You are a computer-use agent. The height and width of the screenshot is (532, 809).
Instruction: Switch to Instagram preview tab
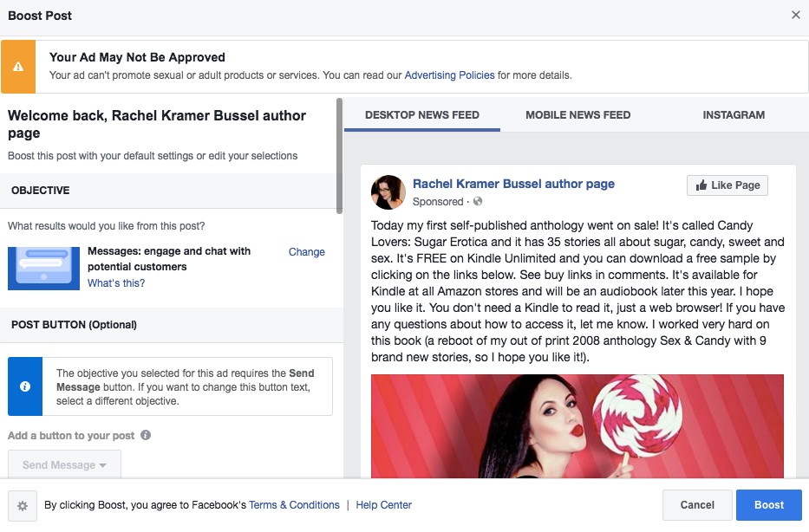(734, 115)
